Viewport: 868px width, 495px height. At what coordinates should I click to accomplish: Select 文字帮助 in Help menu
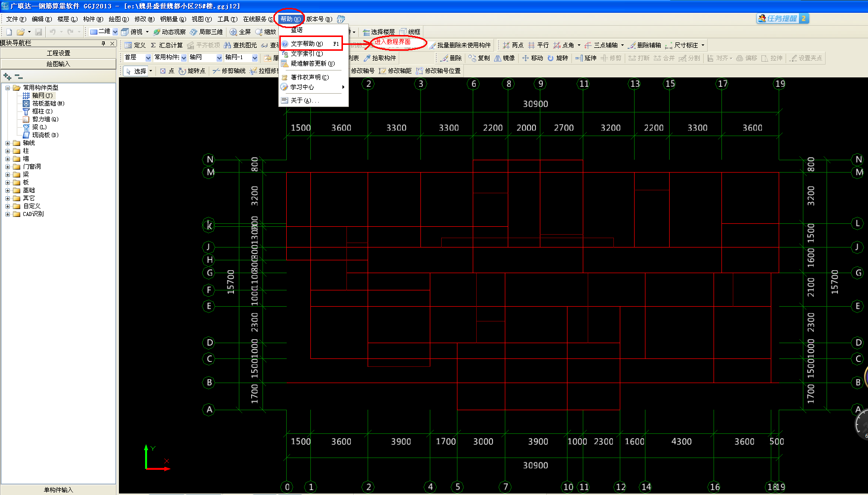pos(311,44)
